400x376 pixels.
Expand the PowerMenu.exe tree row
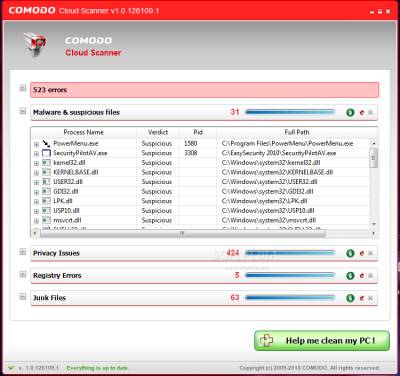point(36,144)
